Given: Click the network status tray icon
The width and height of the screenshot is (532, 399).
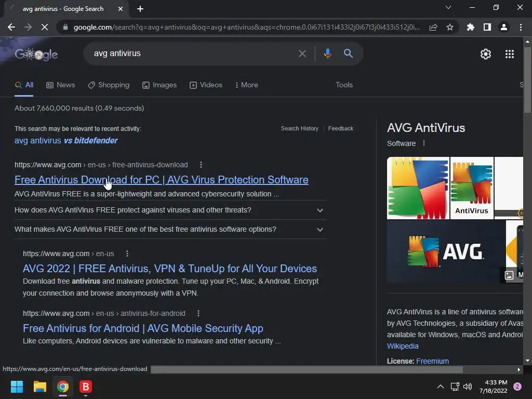Looking at the screenshot, I should (455, 387).
